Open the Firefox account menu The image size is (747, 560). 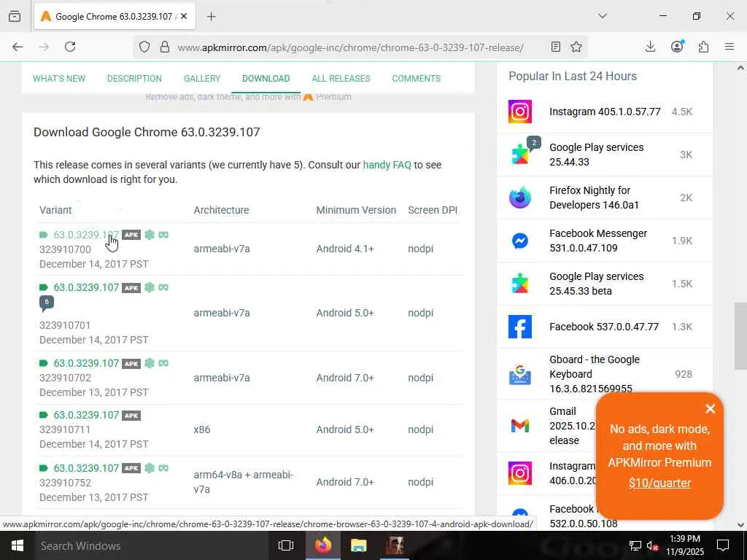tap(677, 46)
